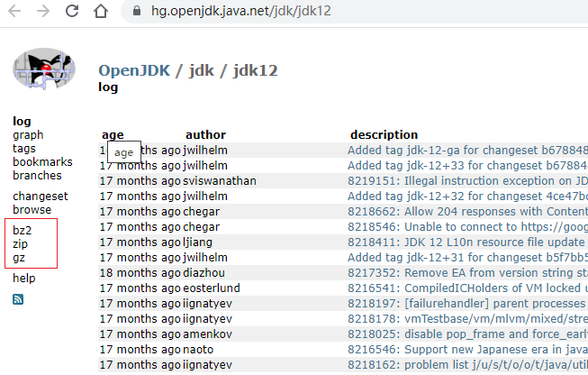Click author naoto in the log
Image resolution: width=588 pixels, height=375 pixels.
pos(198,350)
